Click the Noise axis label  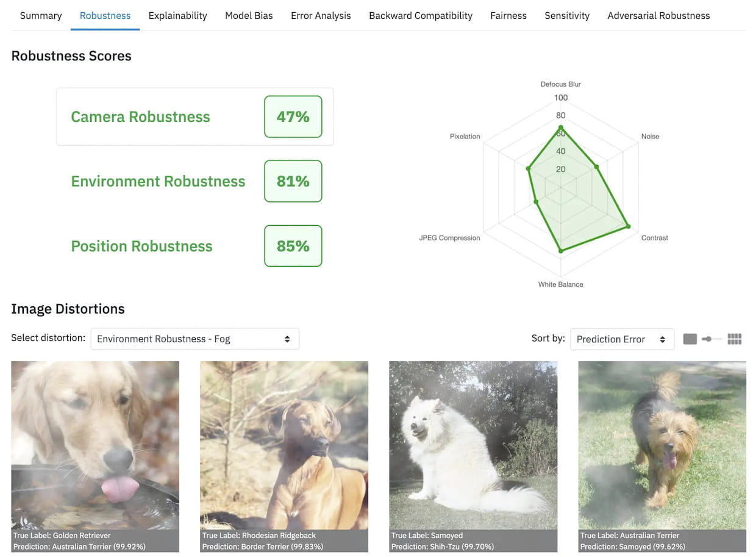coord(650,137)
